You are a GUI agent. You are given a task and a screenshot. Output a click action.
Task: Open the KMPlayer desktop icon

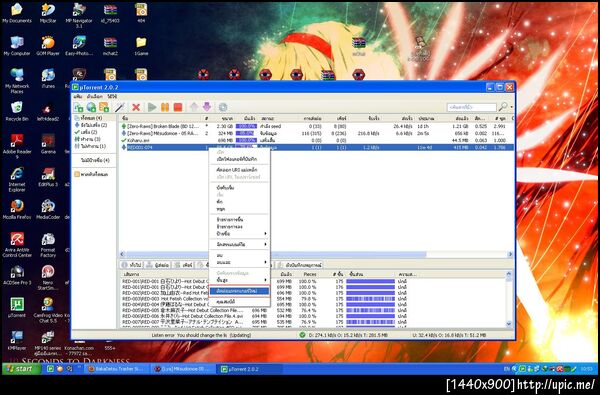pos(17,340)
